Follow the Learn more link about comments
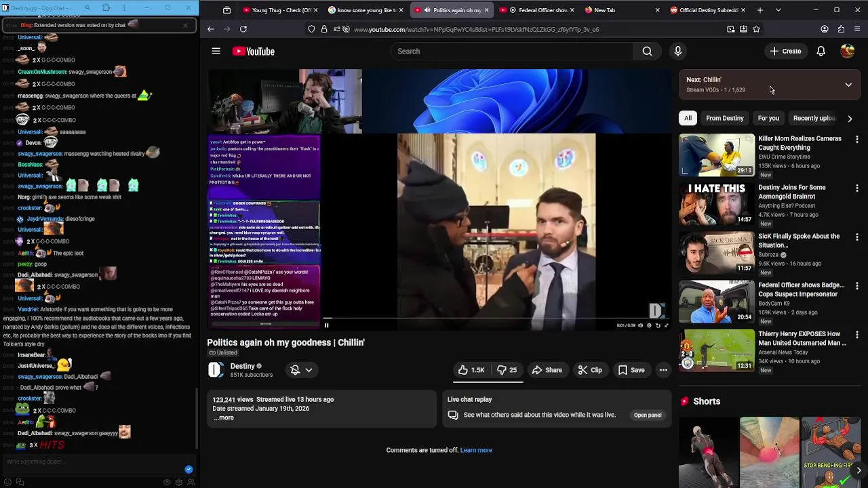 pyautogui.click(x=476, y=450)
